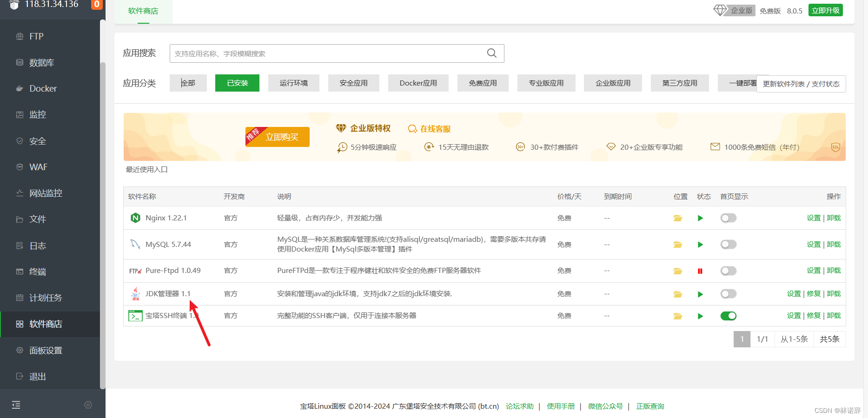Image resolution: width=868 pixels, height=418 pixels.
Task: Click the small gear icon at the sidebar bottom
Action: coord(88,405)
